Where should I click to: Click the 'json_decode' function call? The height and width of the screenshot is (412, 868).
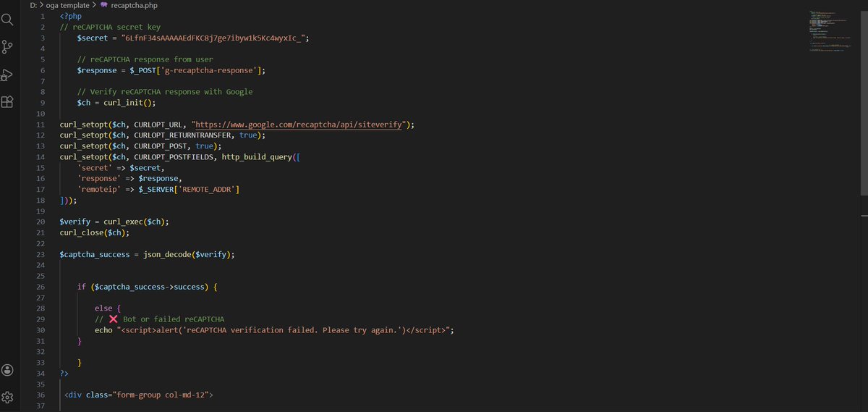[168, 255]
